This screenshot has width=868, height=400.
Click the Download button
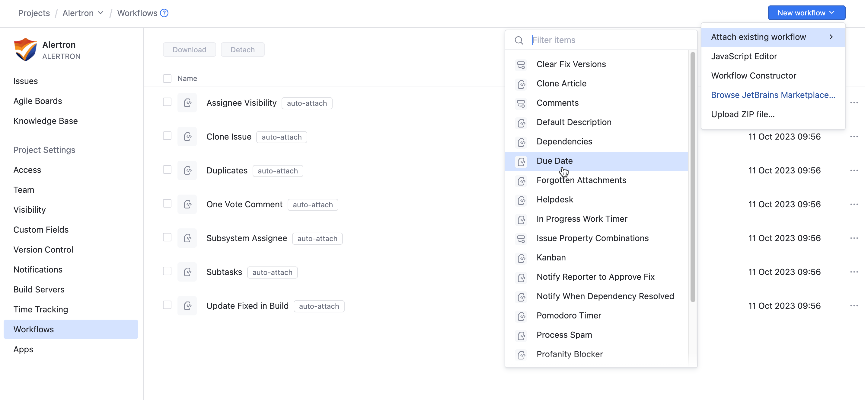tap(189, 49)
